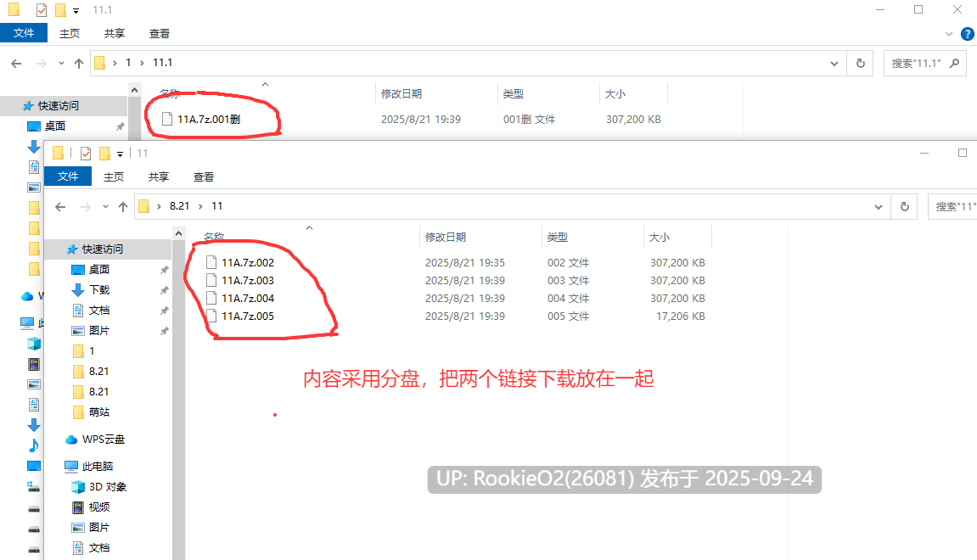This screenshot has width=977, height=560.
Task: Open 文档 under quick access in the 11 window
Action: (x=99, y=311)
